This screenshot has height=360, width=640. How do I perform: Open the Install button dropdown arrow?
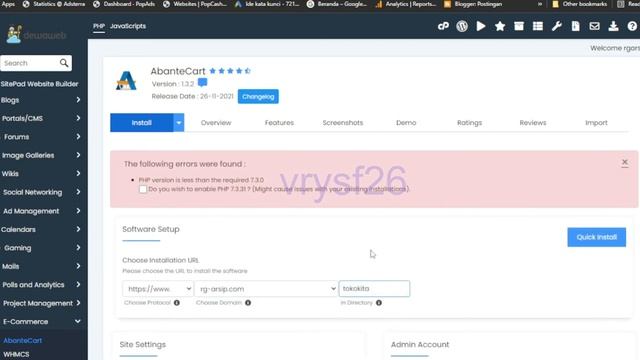179,122
